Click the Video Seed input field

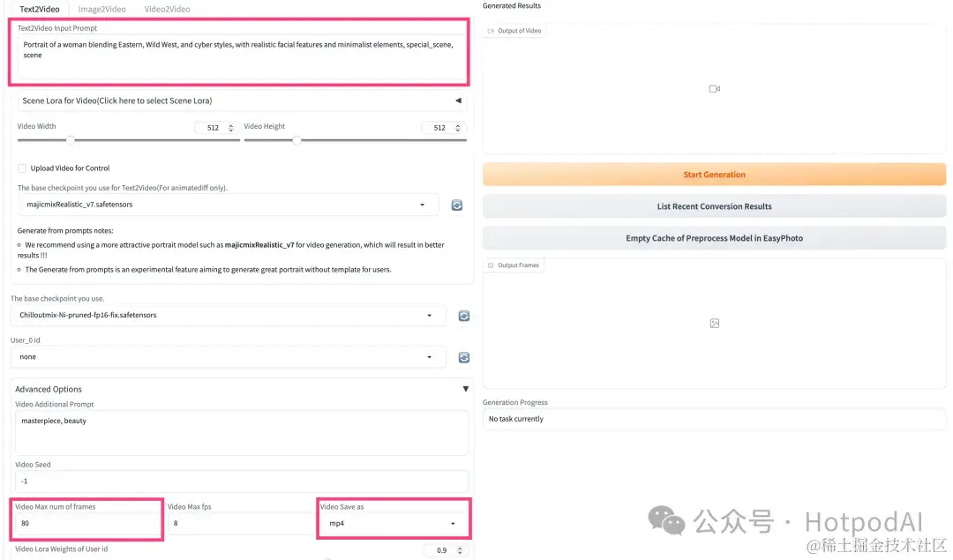242,481
